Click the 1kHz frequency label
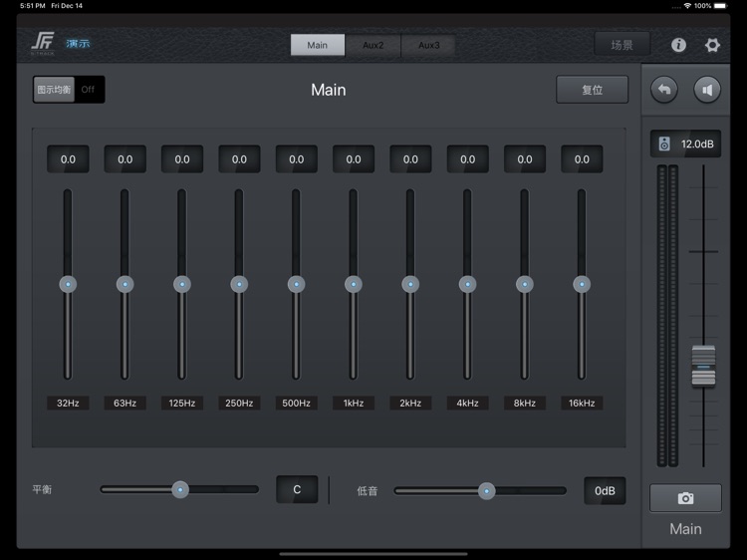The height and width of the screenshot is (560, 747). (354, 403)
